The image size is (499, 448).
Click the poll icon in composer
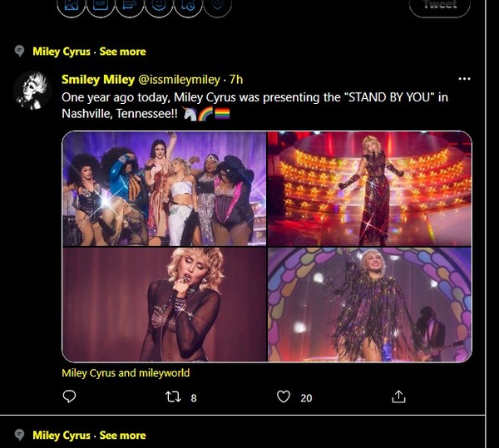tap(130, 5)
